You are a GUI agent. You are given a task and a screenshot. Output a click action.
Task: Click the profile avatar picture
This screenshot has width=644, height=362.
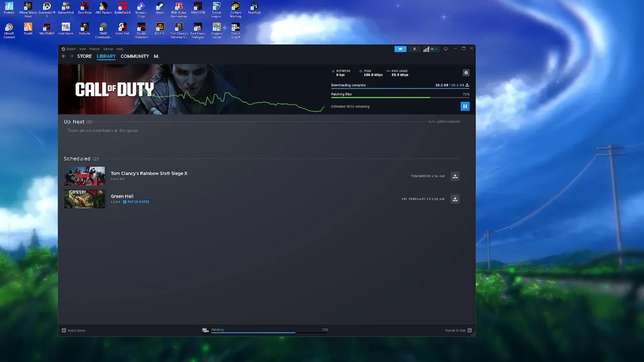pos(426,49)
